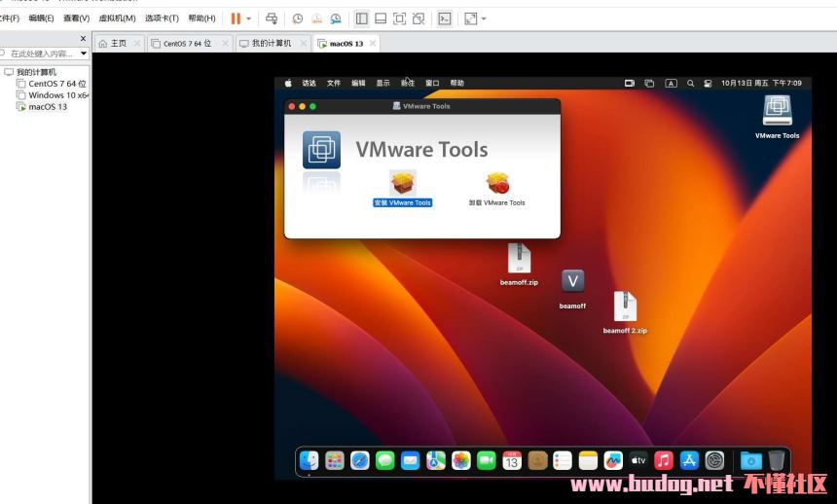The image size is (837, 504).
Task: Toggle the thumbnail bar view icon
Action: (381, 18)
